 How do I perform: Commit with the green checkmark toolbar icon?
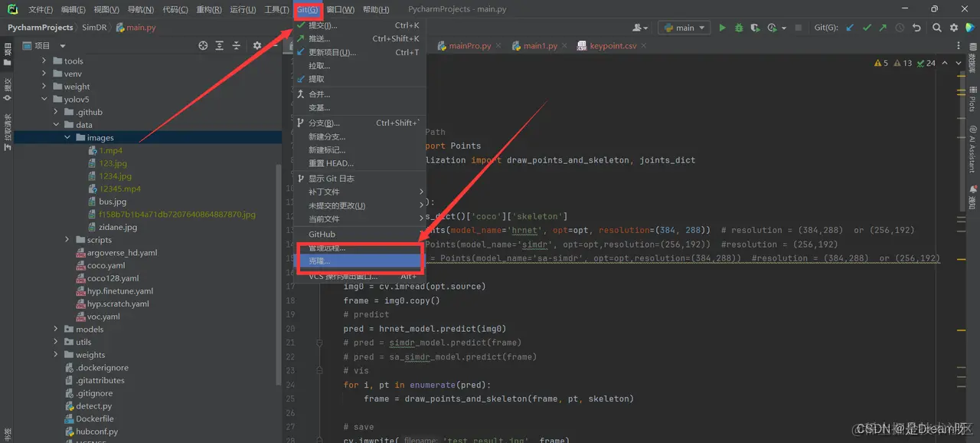(867, 28)
